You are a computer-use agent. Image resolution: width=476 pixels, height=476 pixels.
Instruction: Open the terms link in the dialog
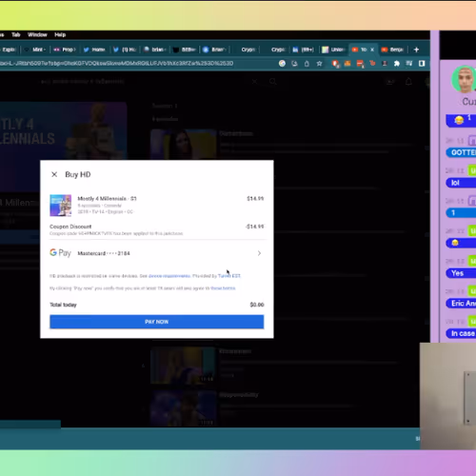pos(223,288)
